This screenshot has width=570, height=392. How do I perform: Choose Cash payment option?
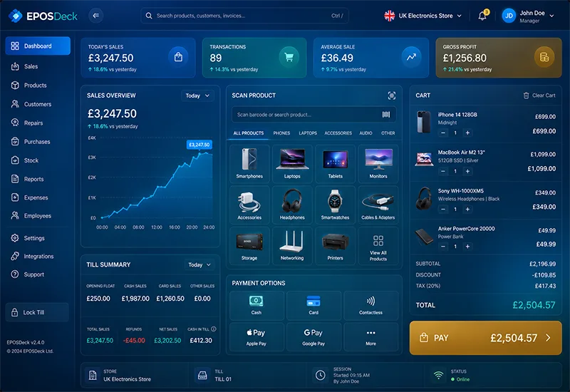tap(256, 305)
